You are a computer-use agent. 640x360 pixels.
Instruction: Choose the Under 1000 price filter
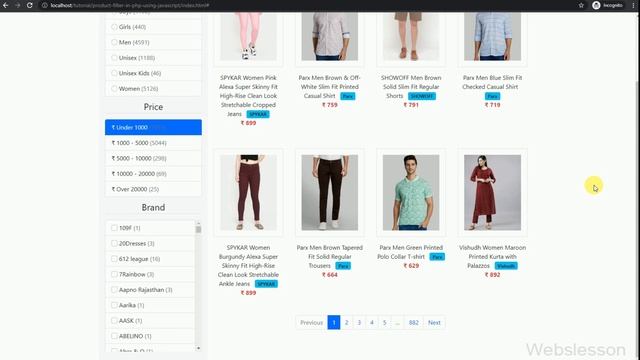coord(153,127)
